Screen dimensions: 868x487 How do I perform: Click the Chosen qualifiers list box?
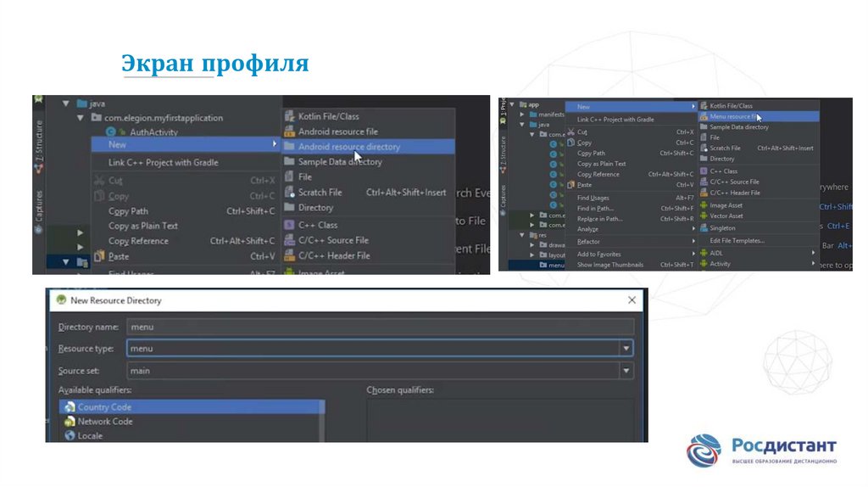pyautogui.click(x=500, y=420)
